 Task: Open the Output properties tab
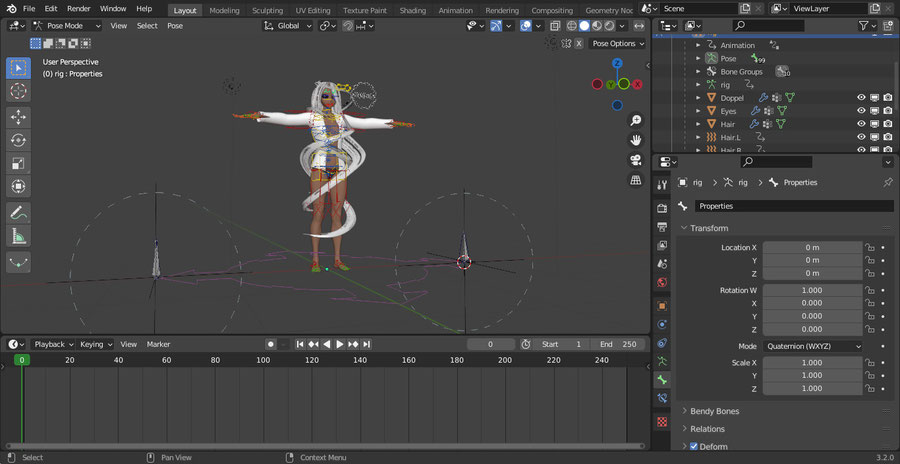click(x=662, y=227)
